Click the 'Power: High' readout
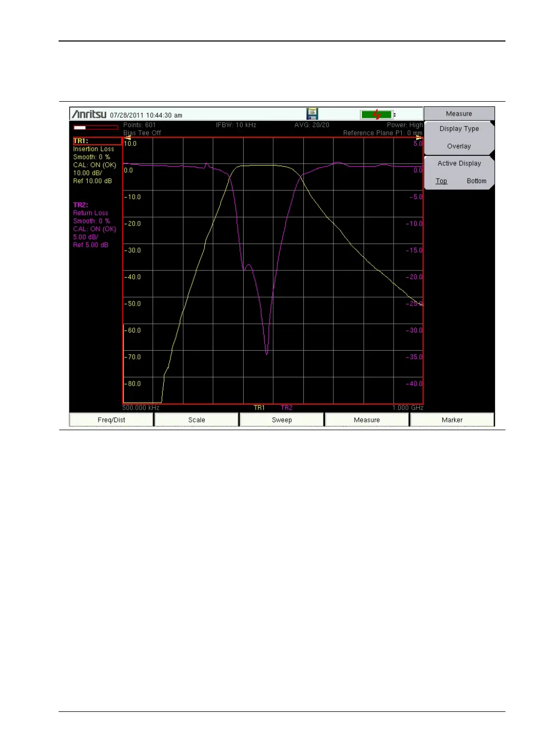 [x=405, y=125]
